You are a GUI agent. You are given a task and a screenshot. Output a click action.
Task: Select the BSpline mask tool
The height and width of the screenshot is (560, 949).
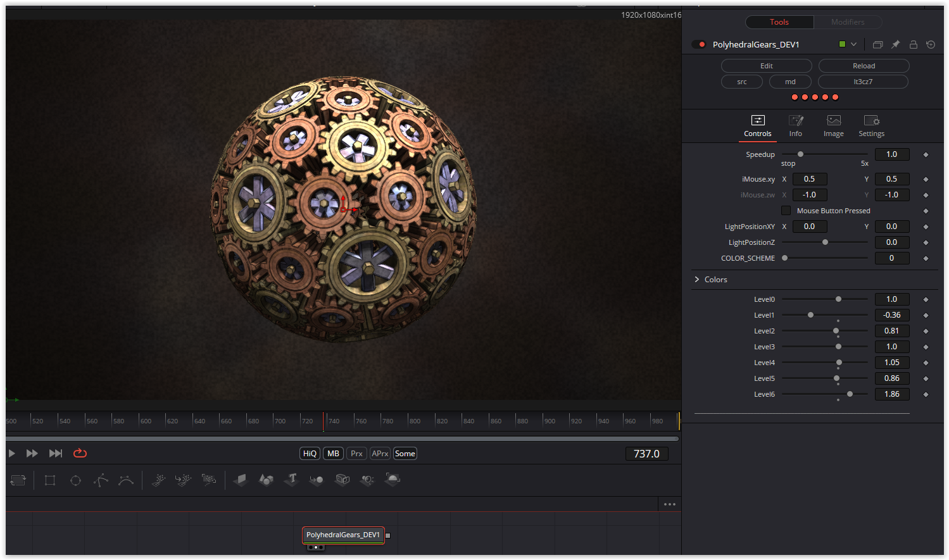coord(126,480)
